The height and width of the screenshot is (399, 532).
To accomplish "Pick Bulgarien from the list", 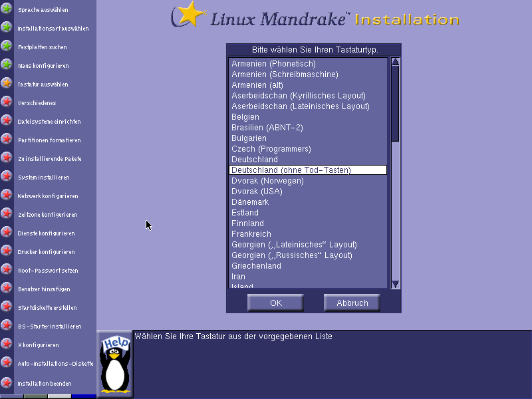I will 308,138.
